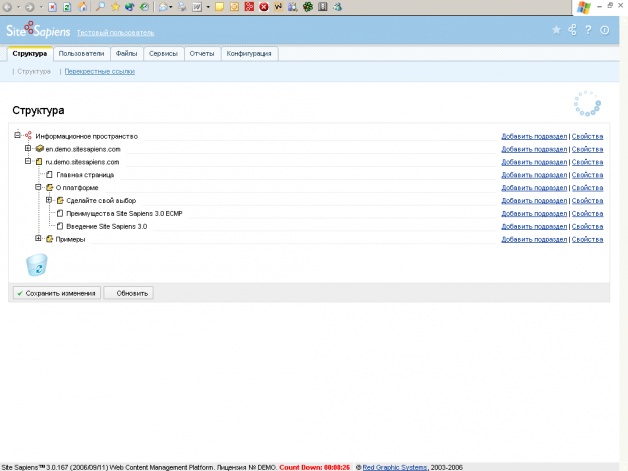This screenshot has height=471, width=628.
Task: Click the info icon in header
Action: pyautogui.click(x=604, y=30)
